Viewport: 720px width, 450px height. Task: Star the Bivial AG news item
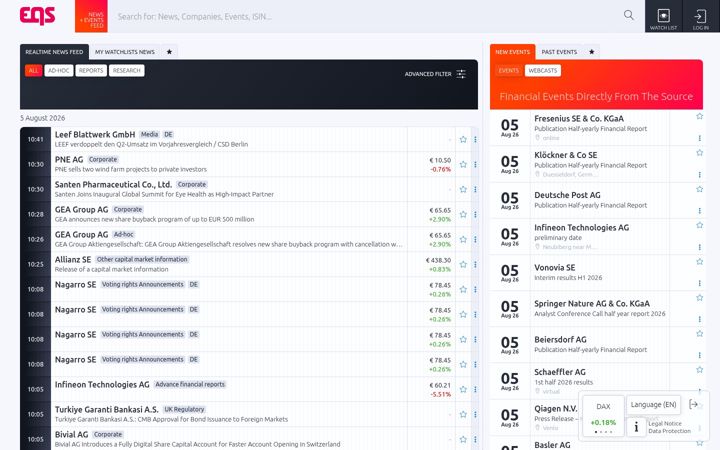click(463, 439)
